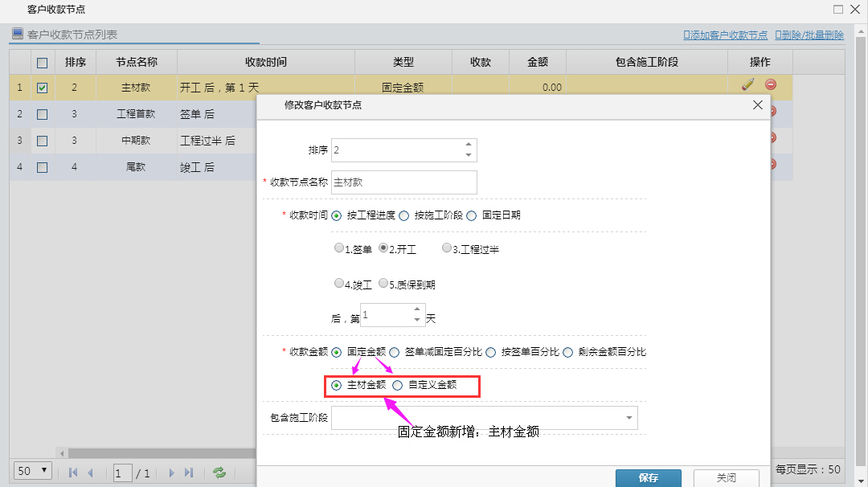Click the green refresh icon in pagination bar

[x=219, y=473]
